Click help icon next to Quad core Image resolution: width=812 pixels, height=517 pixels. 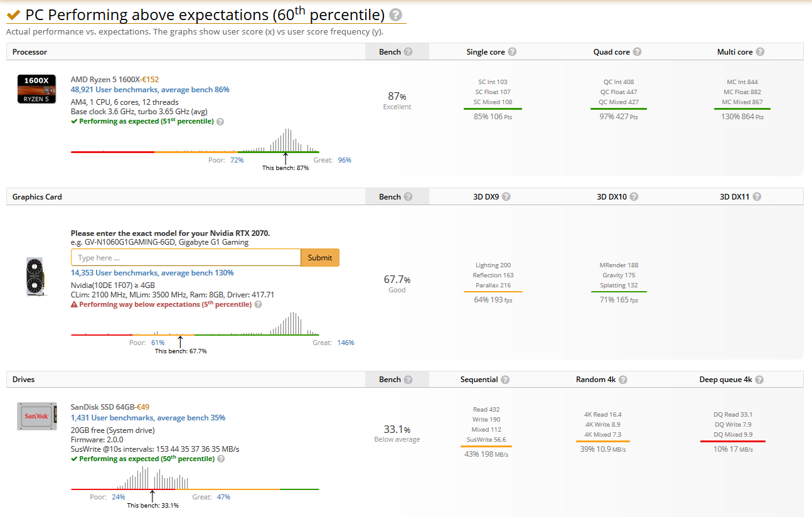click(x=637, y=52)
